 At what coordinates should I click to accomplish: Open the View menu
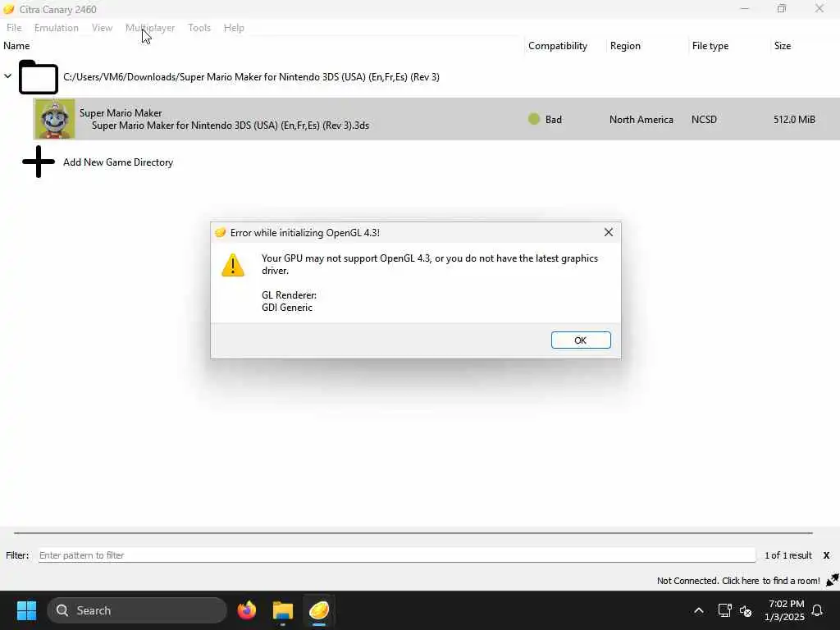click(102, 28)
